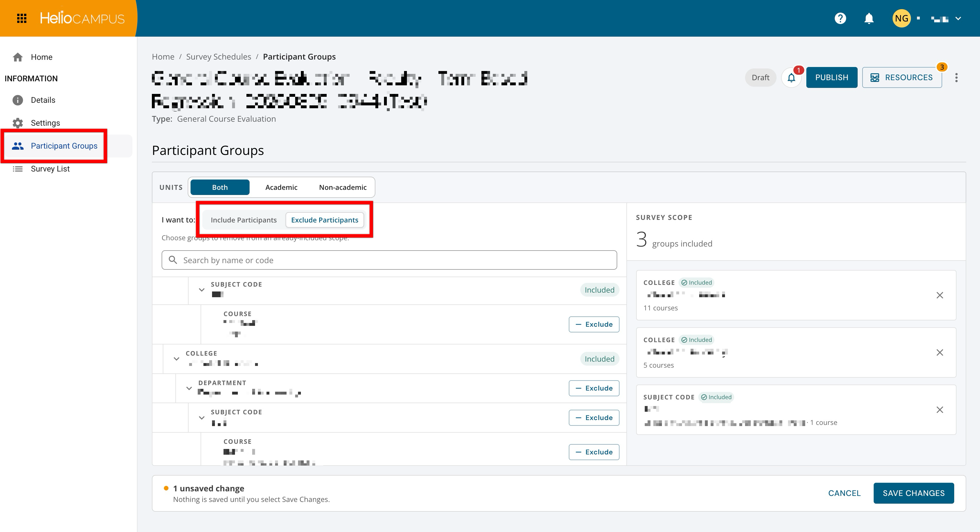980x532 pixels.
Task: Open Survey List in the sidebar
Action: (50, 168)
